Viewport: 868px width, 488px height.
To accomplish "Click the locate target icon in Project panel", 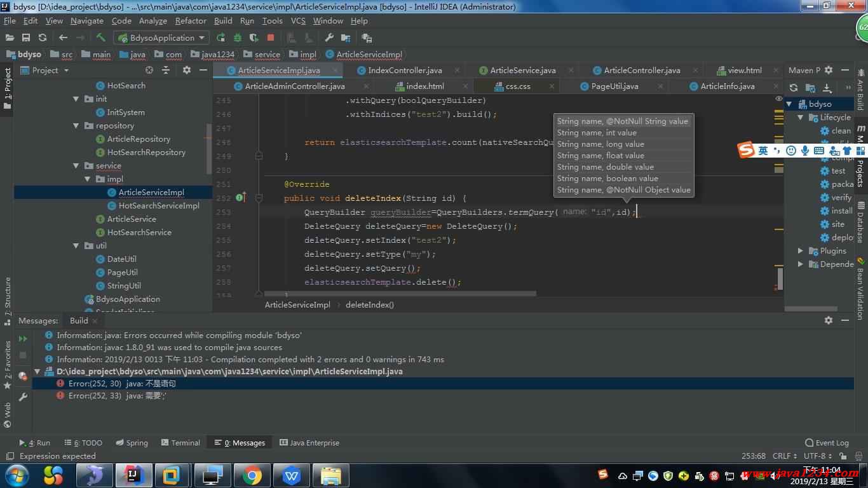I will point(149,70).
